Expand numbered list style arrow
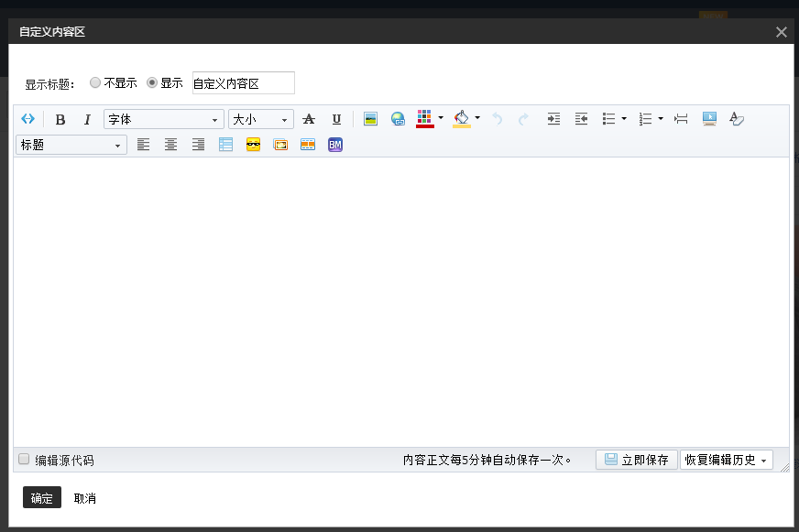The width and height of the screenshot is (799, 532). tap(661, 119)
